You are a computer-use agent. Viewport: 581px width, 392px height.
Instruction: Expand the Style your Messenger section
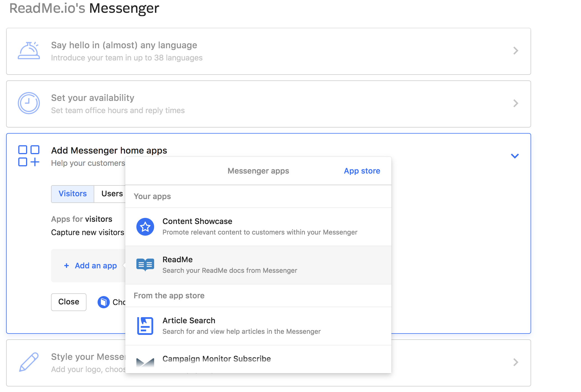click(x=515, y=362)
